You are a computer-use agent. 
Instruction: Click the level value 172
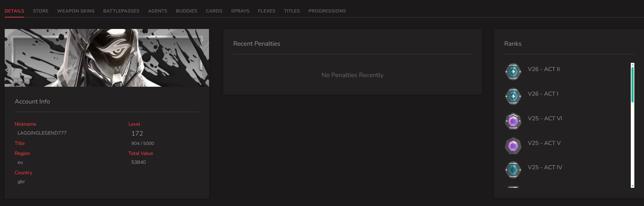click(137, 134)
